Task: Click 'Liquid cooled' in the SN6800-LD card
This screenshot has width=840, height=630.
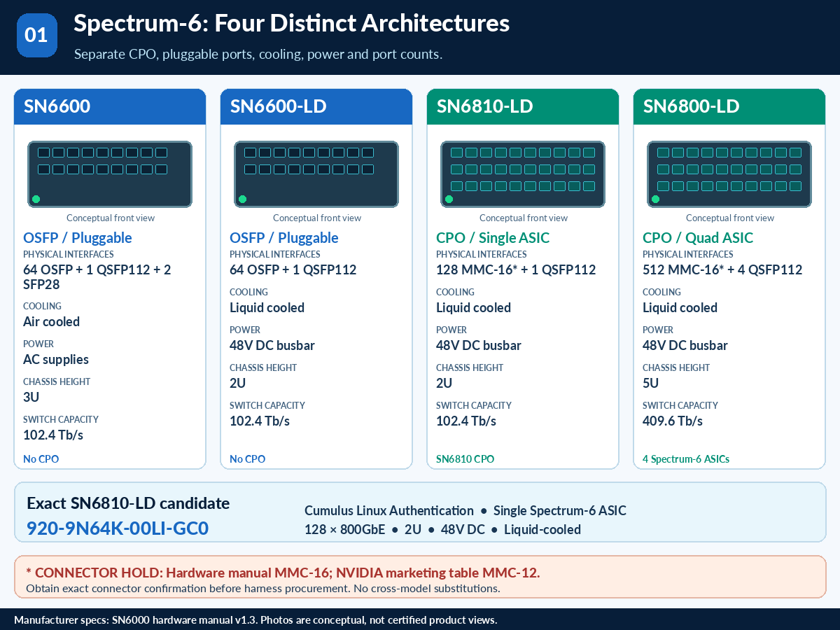Action: click(x=680, y=308)
